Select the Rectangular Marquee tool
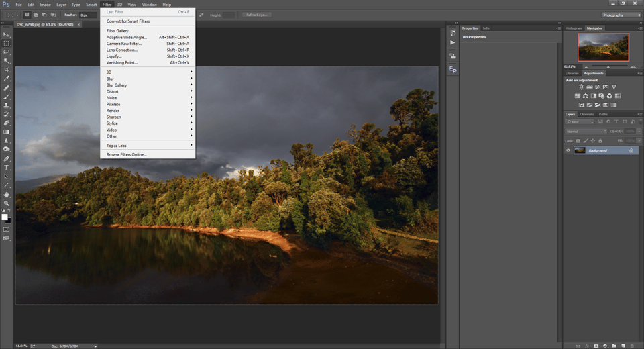The image size is (644, 349). click(x=6, y=43)
